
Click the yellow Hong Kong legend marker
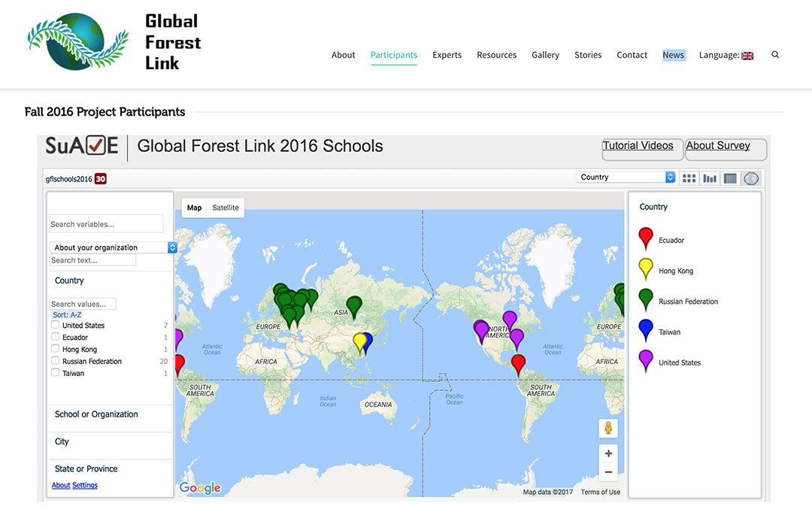point(646,270)
